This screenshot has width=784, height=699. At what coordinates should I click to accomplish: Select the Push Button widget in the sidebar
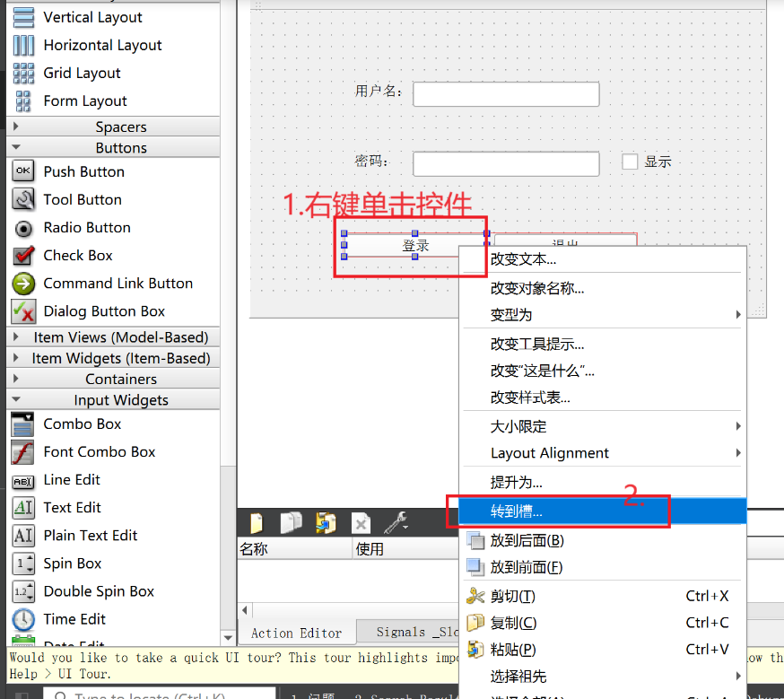pos(22,170)
